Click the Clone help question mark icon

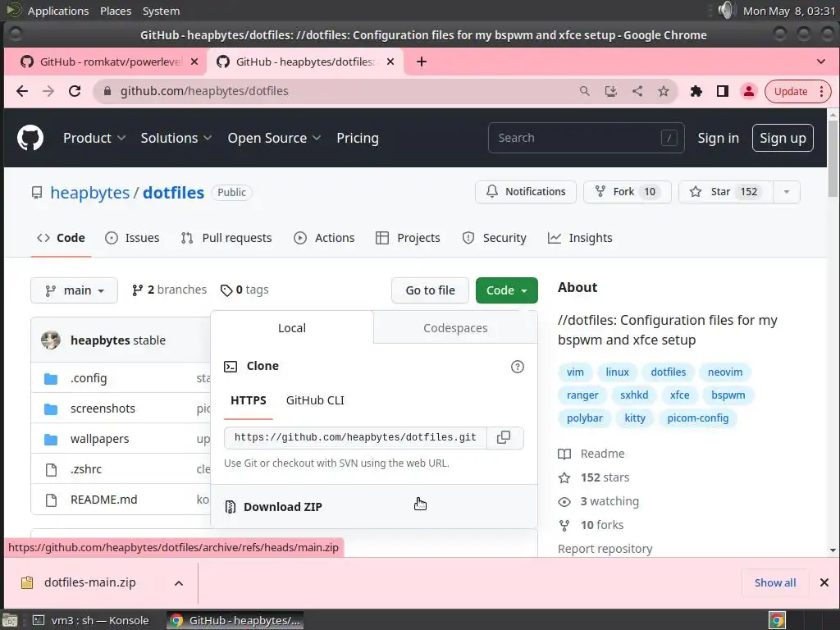(517, 367)
